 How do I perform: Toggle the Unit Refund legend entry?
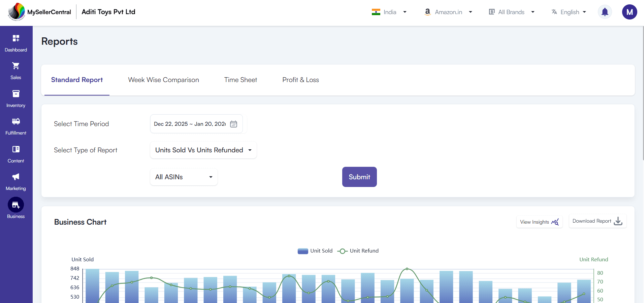pyautogui.click(x=358, y=251)
